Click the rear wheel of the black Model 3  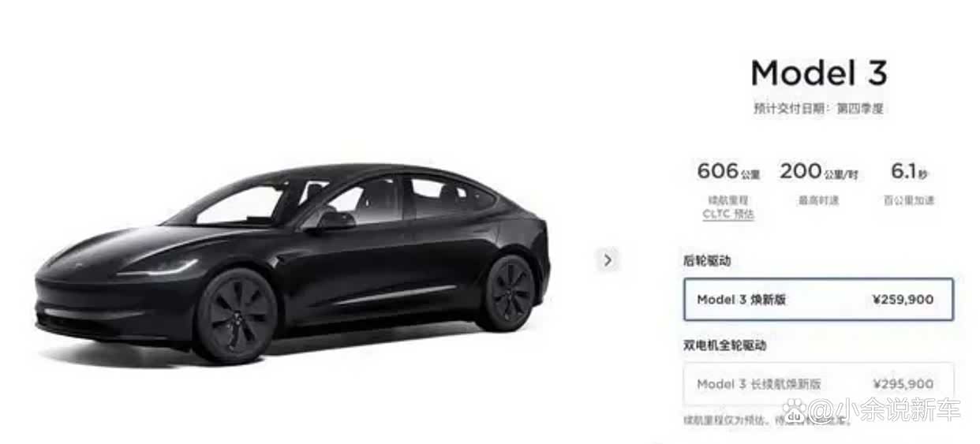(x=507, y=292)
